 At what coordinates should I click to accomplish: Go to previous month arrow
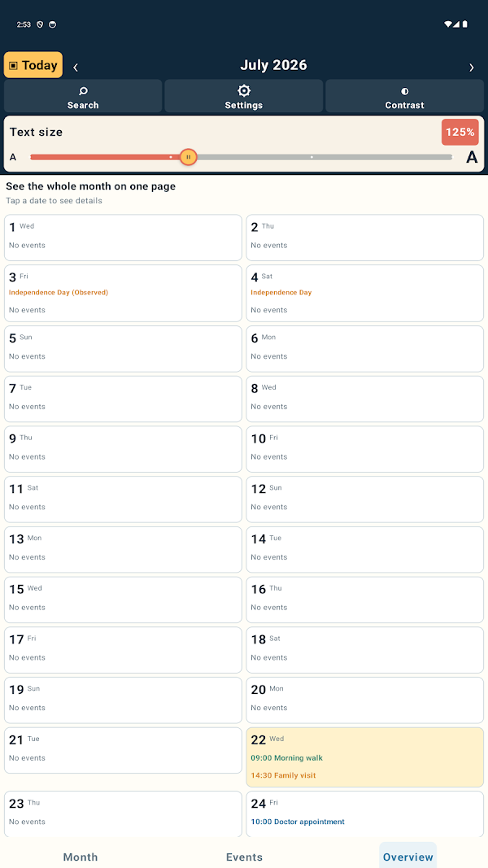76,67
